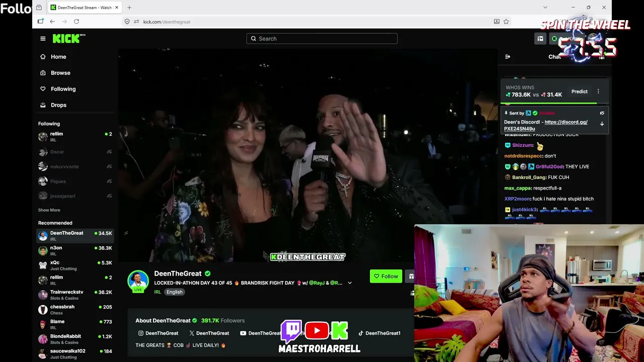Go back in browser history
Image resolution: width=644 pixels, height=362 pixels.
[x=52, y=22]
